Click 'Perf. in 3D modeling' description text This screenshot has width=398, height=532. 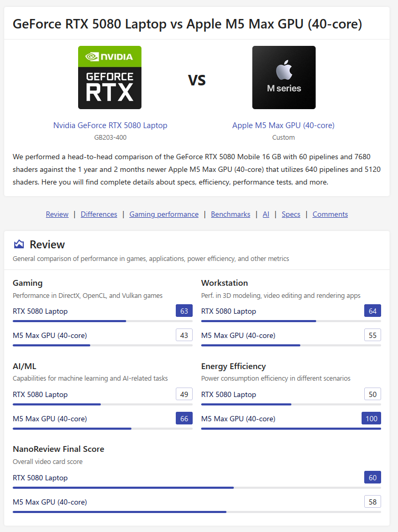click(281, 295)
